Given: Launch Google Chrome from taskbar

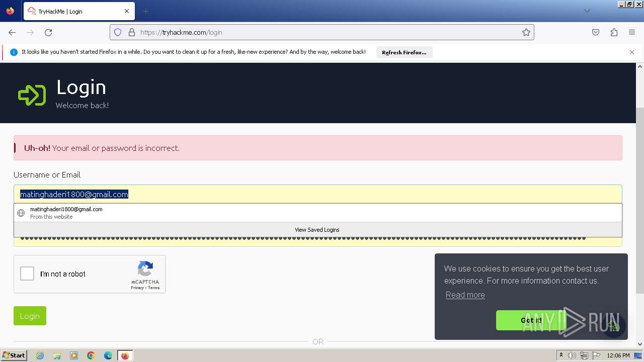Looking at the screenshot, I should coord(91,355).
